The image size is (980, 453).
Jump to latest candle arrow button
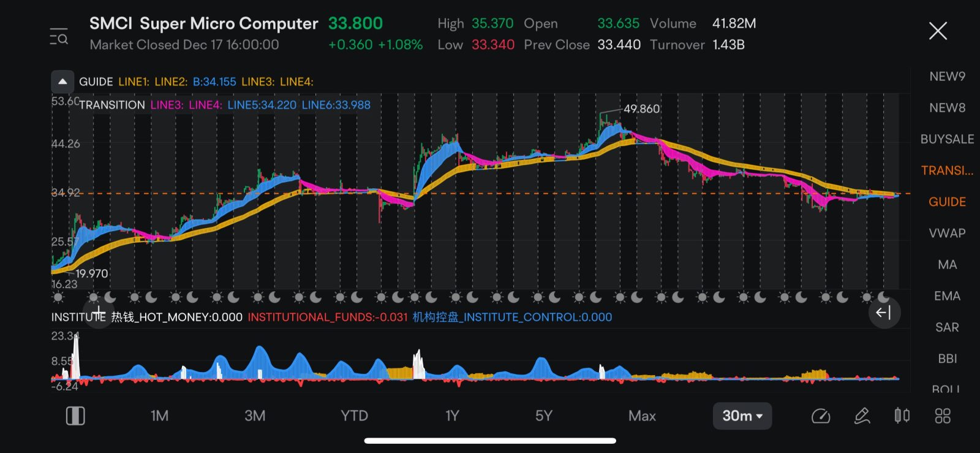[884, 313]
